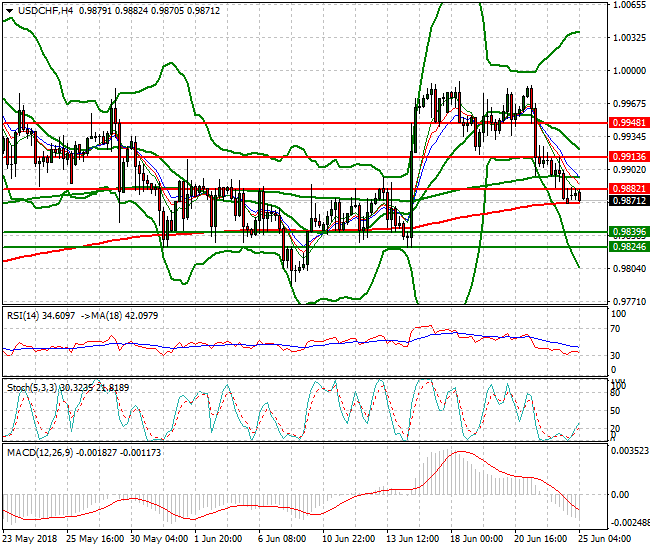Select the USDCHF,H4 chart title text

(46, 11)
